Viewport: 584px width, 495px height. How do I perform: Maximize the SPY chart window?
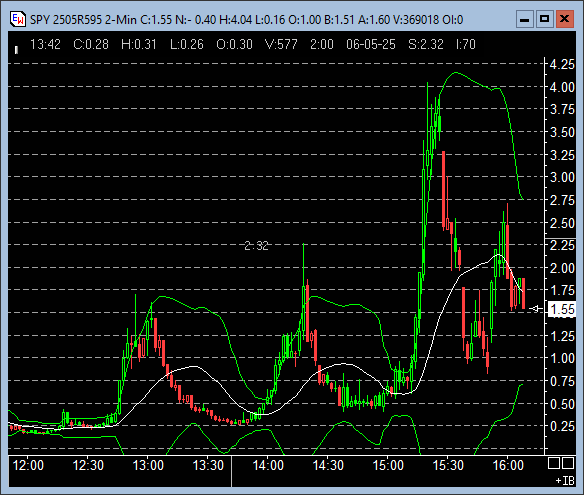[x=545, y=19]
